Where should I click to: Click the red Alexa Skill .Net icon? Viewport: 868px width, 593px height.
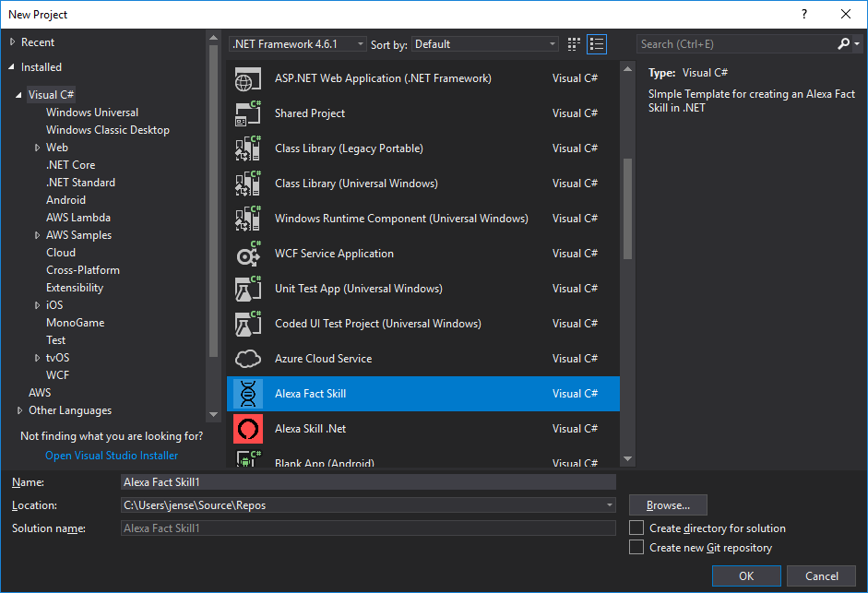tap(248, 429)
